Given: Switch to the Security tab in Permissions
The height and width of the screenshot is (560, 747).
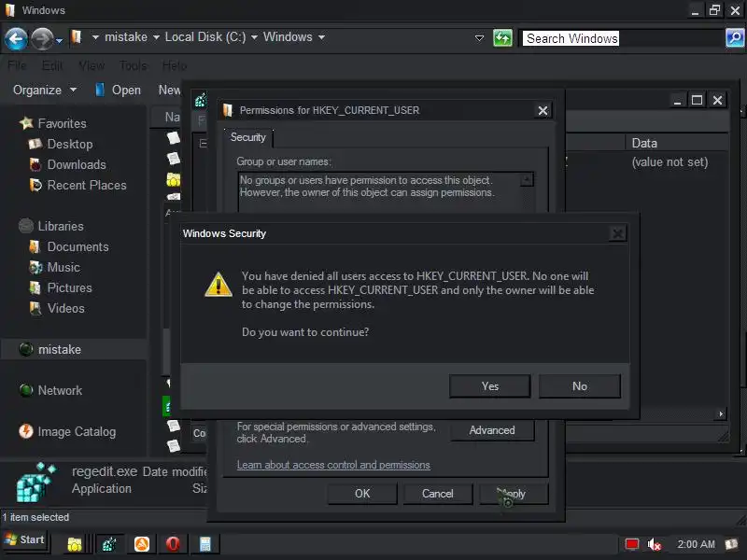Looking at the screenshot, I should [248, 137].
